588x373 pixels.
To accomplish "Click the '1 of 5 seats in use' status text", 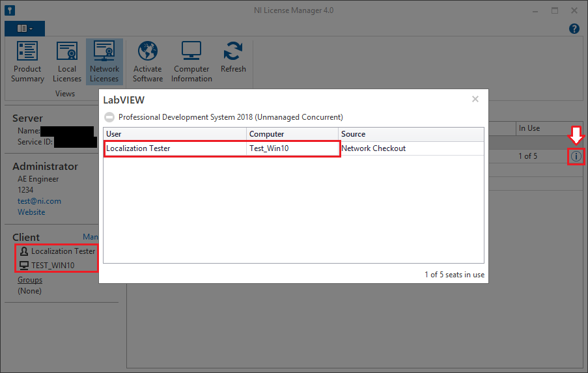I will (x=455, y=275).
